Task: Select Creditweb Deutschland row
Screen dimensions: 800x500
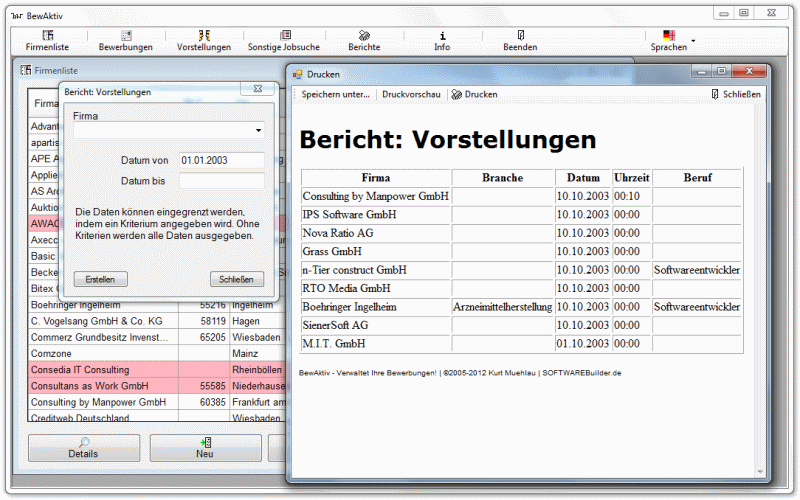Action: pos(157,416)
